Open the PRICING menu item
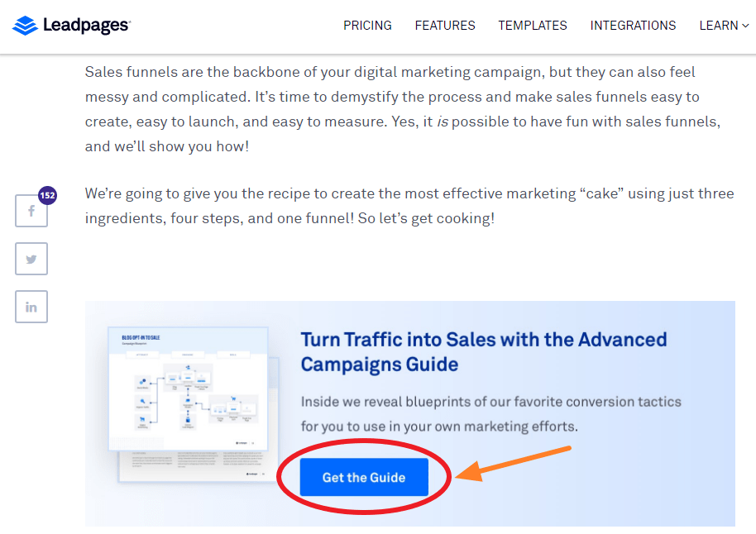756x534 pixels. [x=367, y=26]
